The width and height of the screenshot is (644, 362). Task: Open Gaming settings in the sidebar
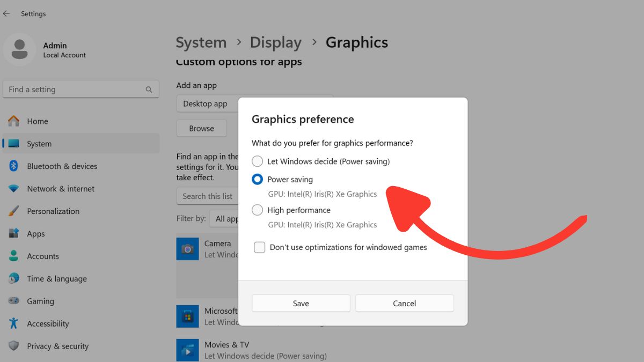point(40,301)
